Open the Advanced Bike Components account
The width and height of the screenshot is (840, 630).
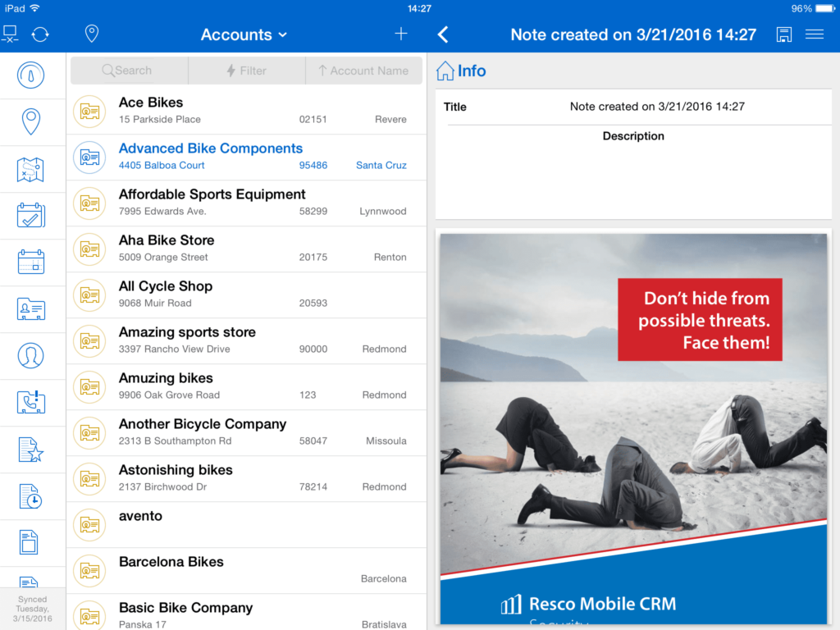(210, 156)
